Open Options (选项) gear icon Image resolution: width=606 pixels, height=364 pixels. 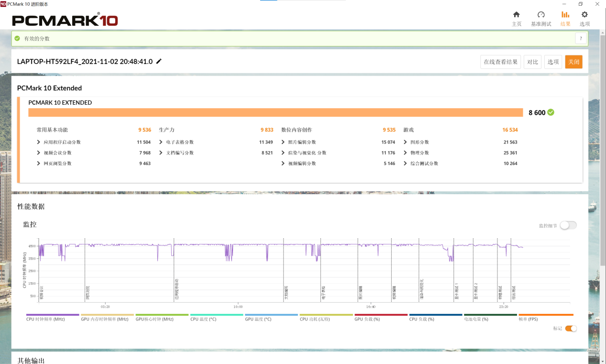(584, 15)
